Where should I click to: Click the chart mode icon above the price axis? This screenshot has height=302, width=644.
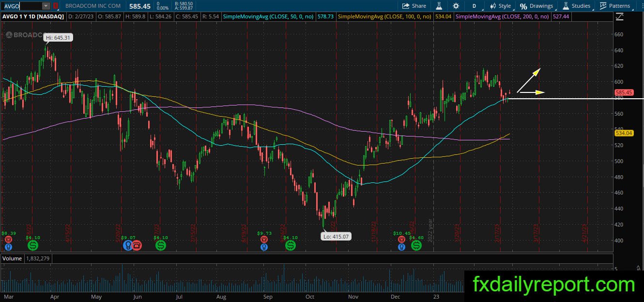point(619,16)
